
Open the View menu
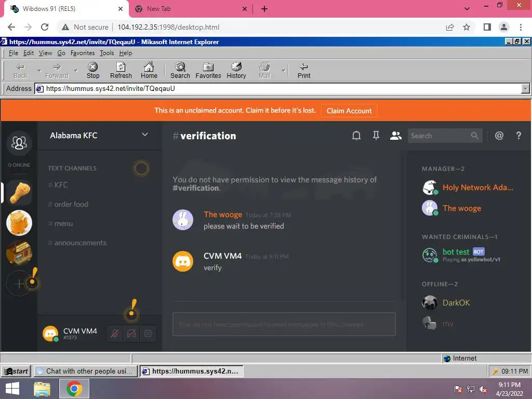pyautogui.click(x=46, y=53)
